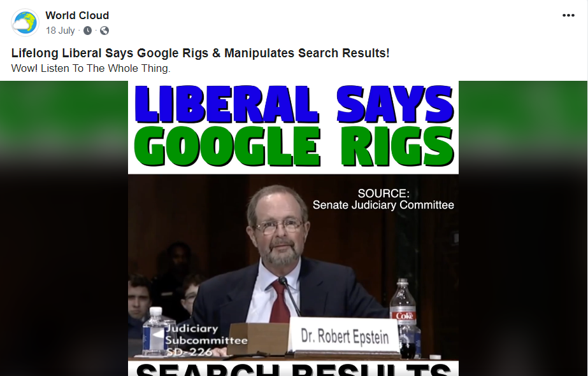The image size is (588, 376).
Task: Open the World Cloud profile picture
Action: [x=25, y=22]
